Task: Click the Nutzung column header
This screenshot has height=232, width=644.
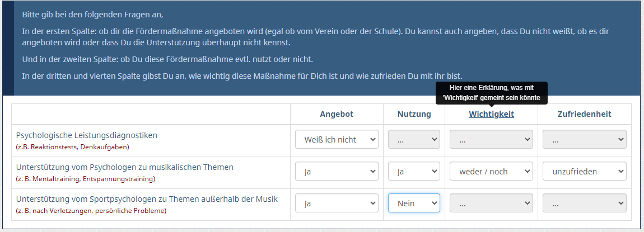Action: coord(414,114)
